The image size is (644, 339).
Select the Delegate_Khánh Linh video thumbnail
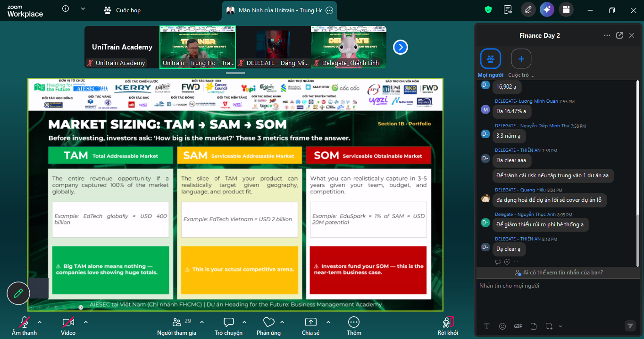point(349,47)
